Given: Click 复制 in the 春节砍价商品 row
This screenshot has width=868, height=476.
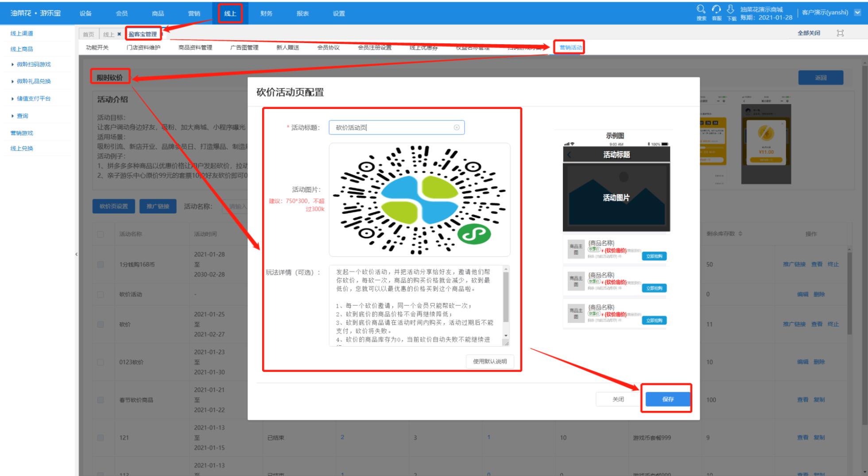Looking at the screenshot, I should (x=819, y=400).
